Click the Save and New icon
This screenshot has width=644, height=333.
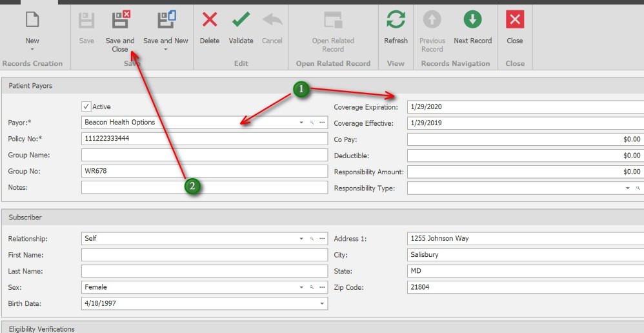pyautogui.click(x=166, y=20)
